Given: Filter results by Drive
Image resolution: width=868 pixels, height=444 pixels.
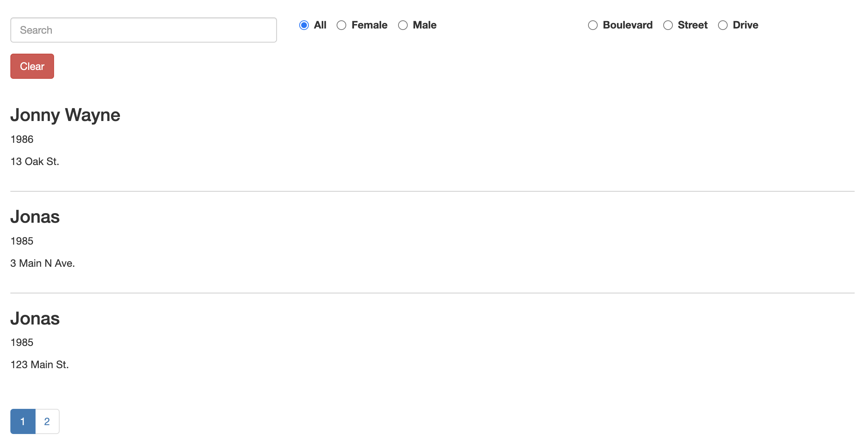Looking at the screenshot, I should click(x=722, y=25).
